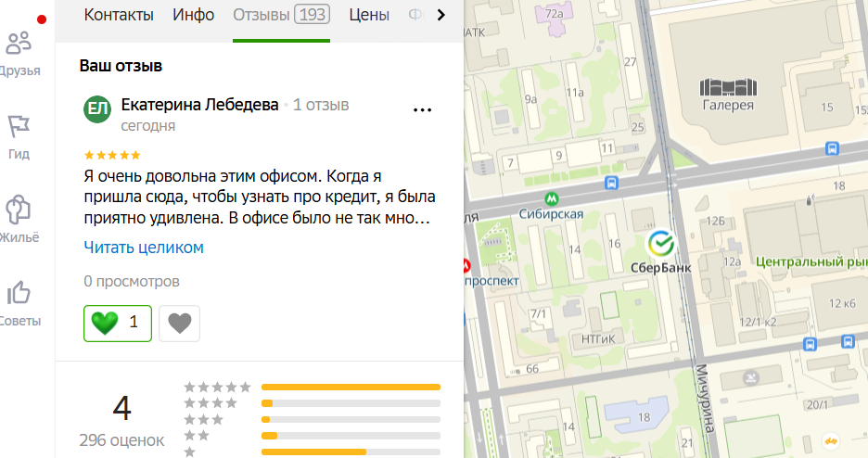Click the ЕЛ user avatar
868x458 pixels.
point(96,109)
